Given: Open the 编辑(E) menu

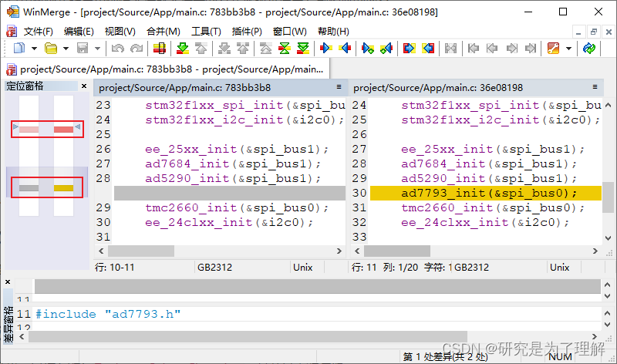Looking at the screenshot, I should pos(79,32).
